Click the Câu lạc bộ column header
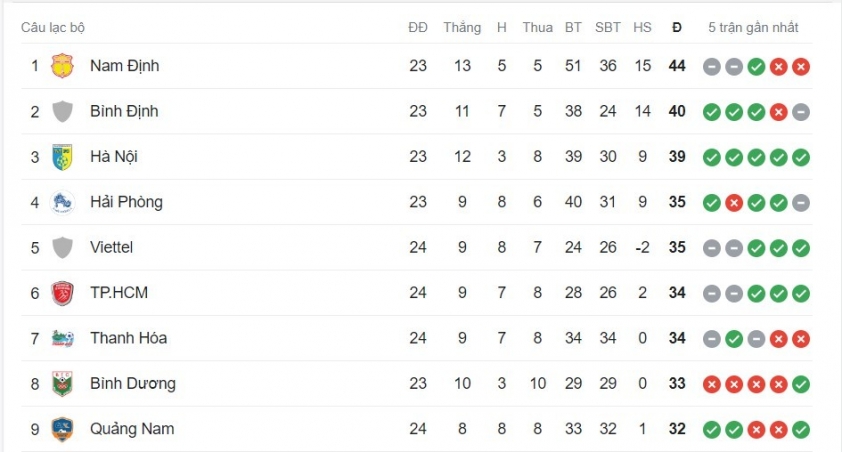The image size is (842, 452). point(53,27)
